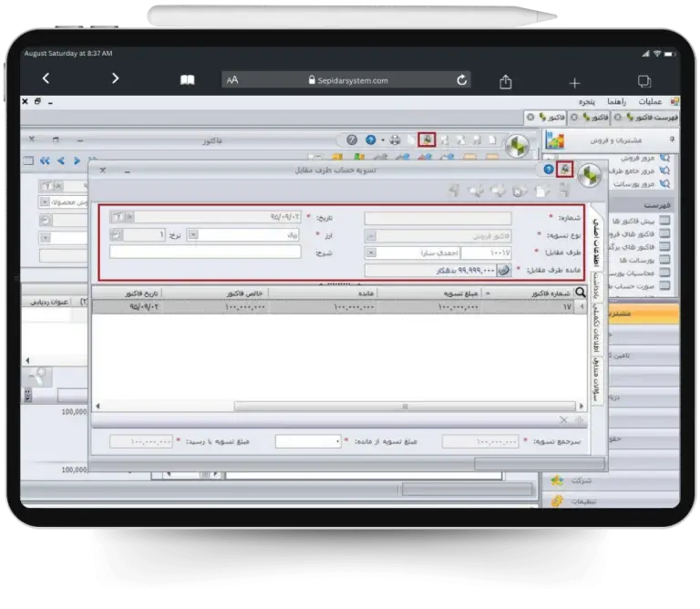Close the فهرست فاکتور tab
700x609 pixels.
click(617, 118)
